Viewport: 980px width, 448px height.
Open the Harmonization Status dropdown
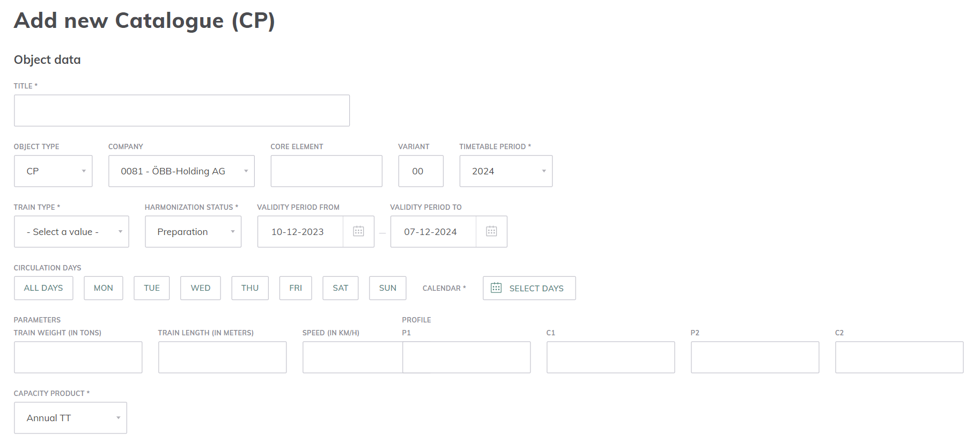(x=193, y=232)
